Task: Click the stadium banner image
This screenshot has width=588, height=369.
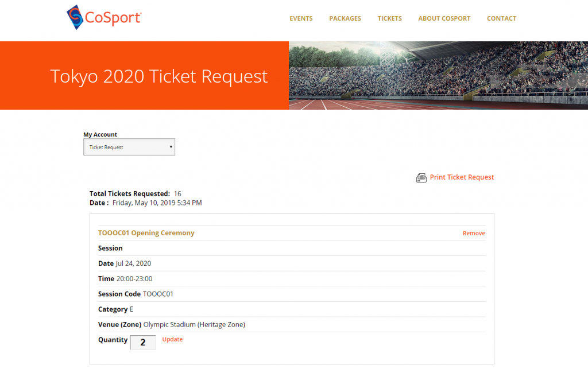Action: click(438, 75)
